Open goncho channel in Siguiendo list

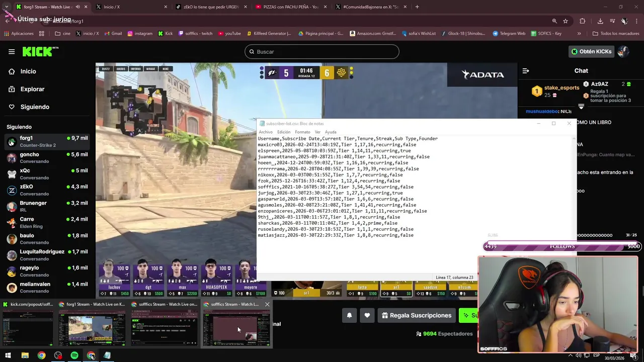click(47, 158)
